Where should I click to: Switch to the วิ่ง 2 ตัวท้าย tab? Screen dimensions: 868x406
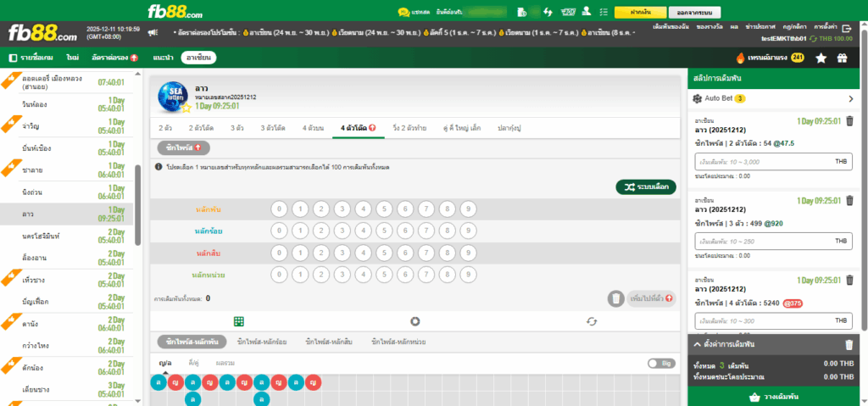click(409, 128)
